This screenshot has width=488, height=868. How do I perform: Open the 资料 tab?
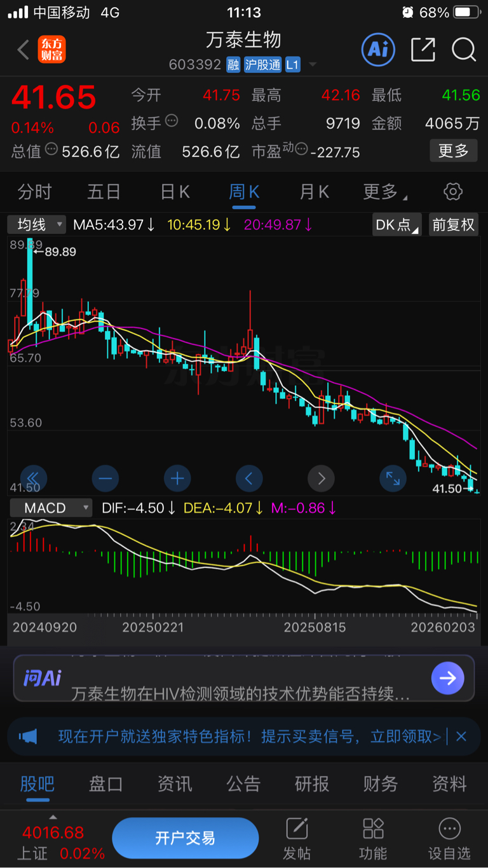coord(449,783)
